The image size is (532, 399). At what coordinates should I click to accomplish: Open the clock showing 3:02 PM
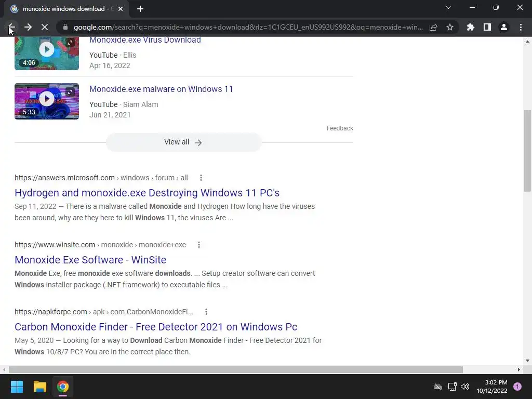coord(492,387)
